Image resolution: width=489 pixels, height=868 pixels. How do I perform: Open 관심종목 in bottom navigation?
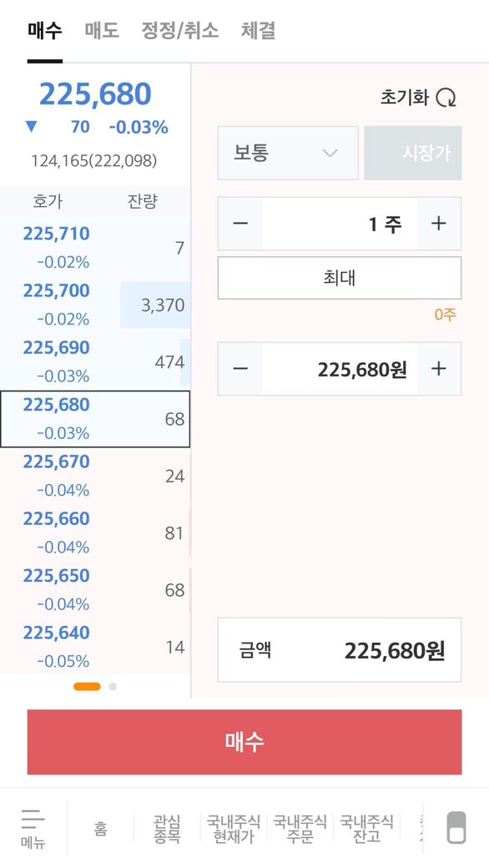coord(167,829)
